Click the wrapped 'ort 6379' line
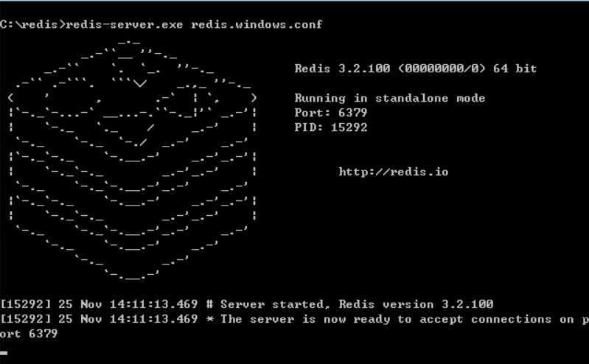 tap(29, 334)
